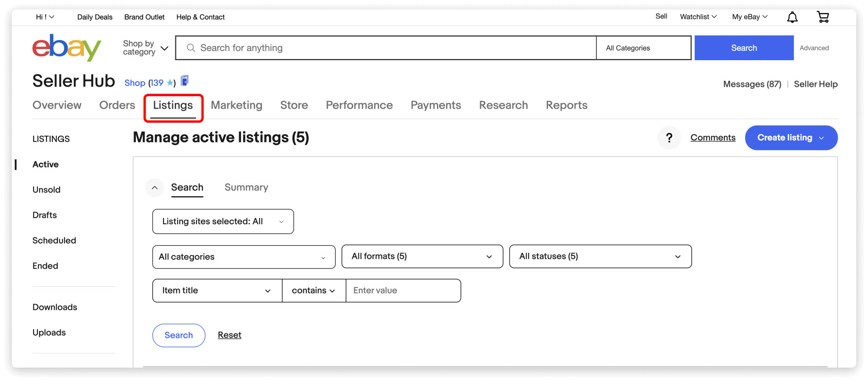Click the Reset link

click(229, 335)
